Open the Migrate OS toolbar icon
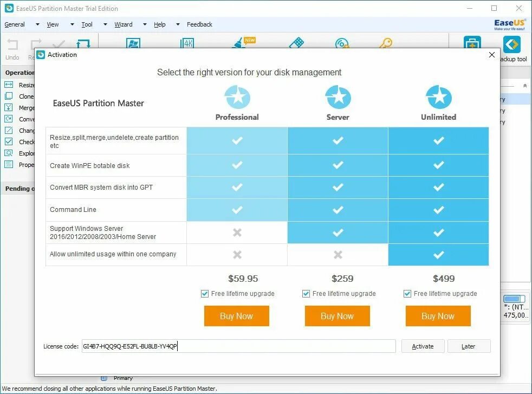Viewport: 532px width, 394px height. point(133,43)
